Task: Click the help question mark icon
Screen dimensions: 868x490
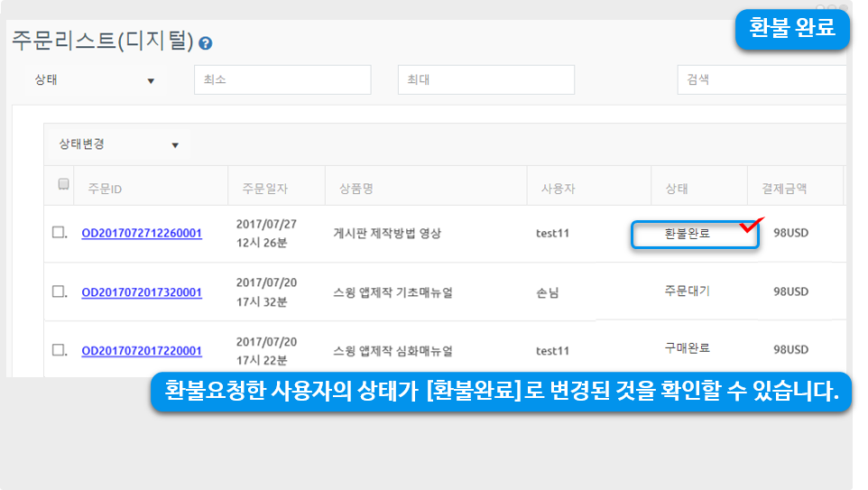Action: coord(206,42)
